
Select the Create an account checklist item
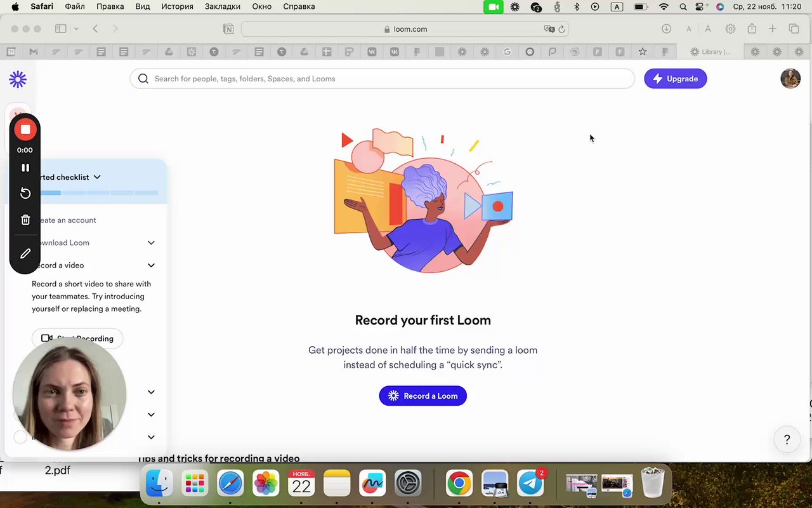(64, 220)
